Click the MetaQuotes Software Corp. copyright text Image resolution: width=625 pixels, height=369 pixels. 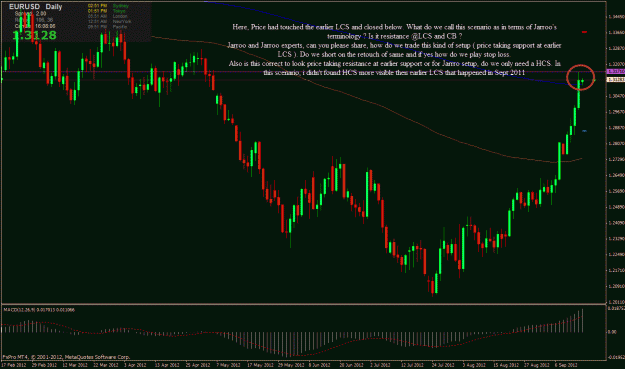tap(66, 357)
